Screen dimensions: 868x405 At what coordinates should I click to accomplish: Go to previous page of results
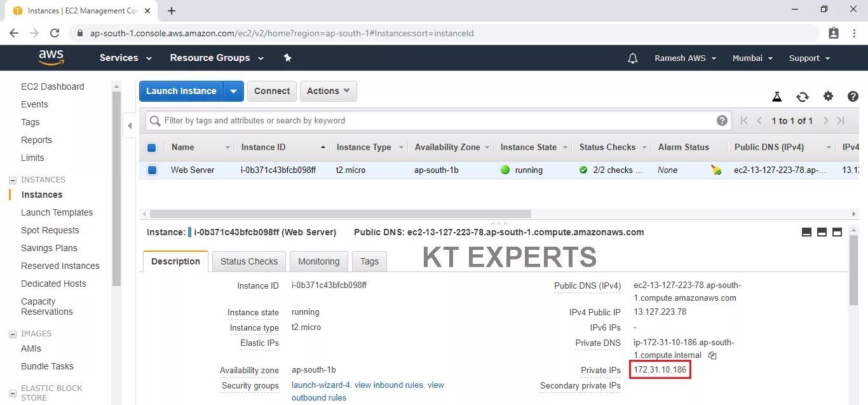click(x=759, y=121)
